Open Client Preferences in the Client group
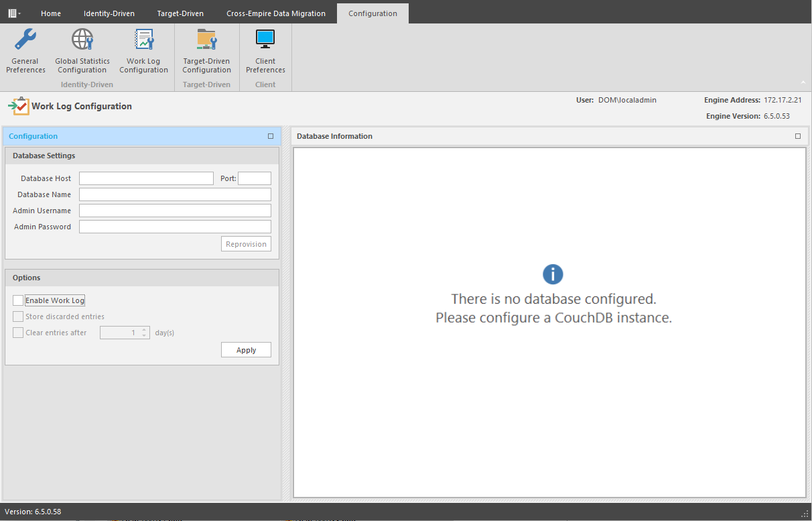 pos(265,50)
